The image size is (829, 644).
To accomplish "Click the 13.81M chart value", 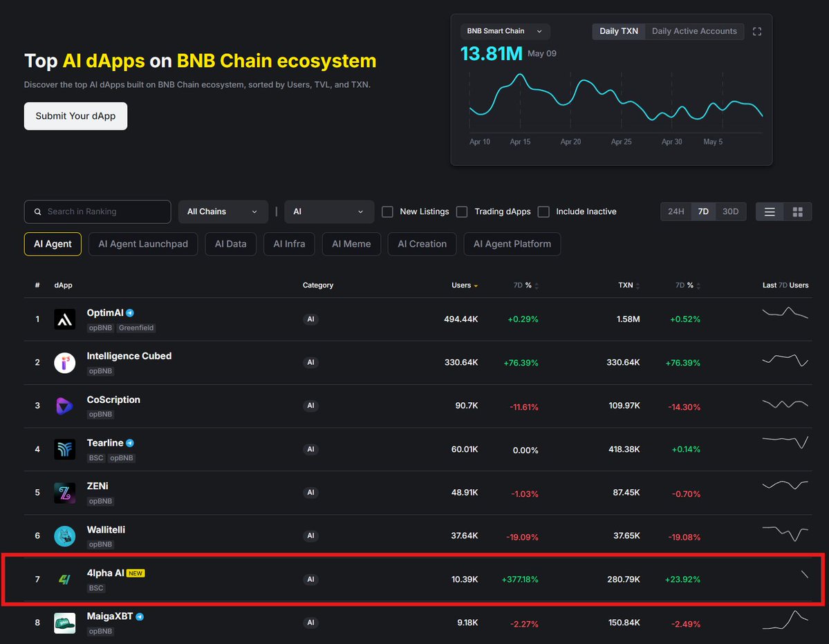I will tap(491, 53).
